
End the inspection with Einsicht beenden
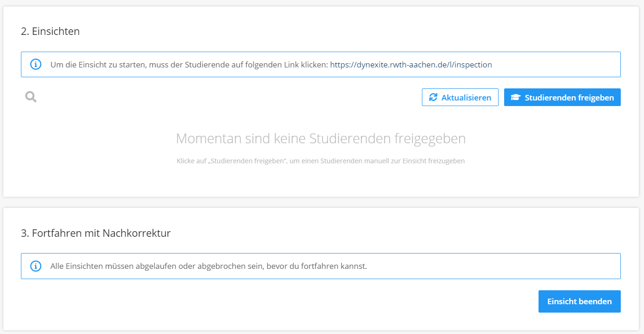[579, 301]
